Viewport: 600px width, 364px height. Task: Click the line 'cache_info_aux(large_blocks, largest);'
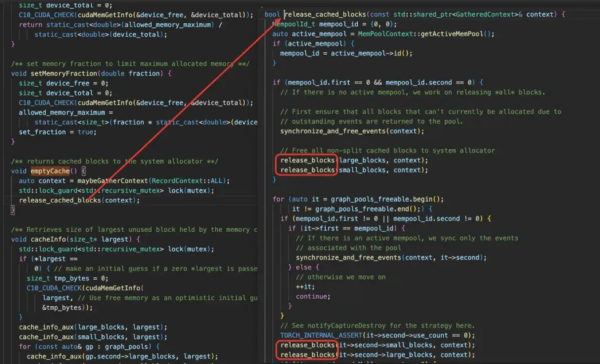point(93,327)
